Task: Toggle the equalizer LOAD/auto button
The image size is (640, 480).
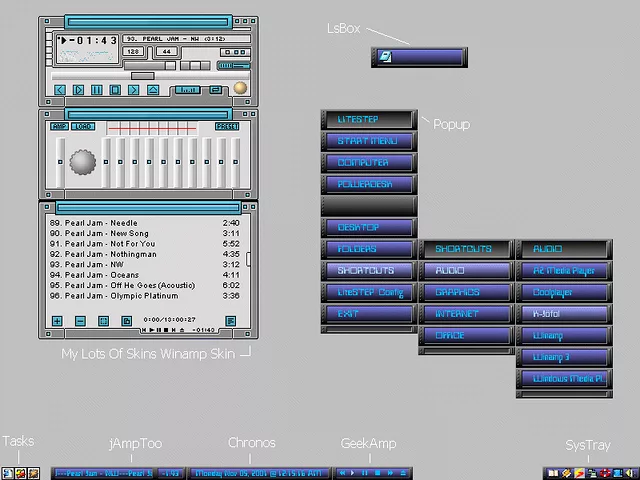Action: tap(83, 127)
